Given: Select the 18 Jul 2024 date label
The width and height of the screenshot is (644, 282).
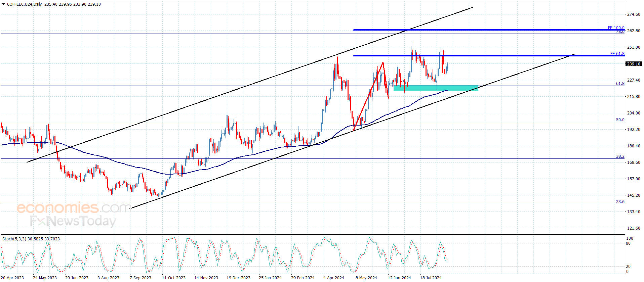Looking at the screenshot, I should point(431,278).
